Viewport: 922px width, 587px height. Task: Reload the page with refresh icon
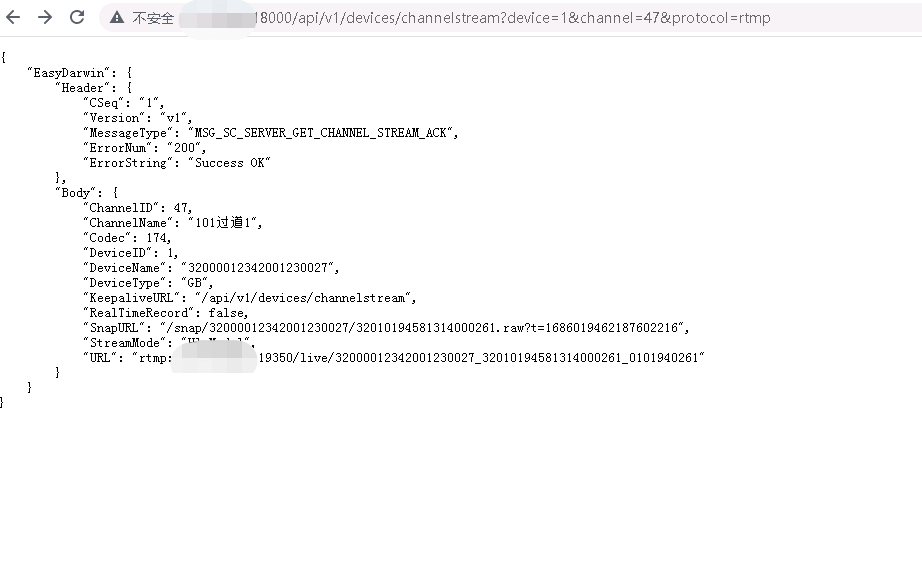[x=77, y=17]
